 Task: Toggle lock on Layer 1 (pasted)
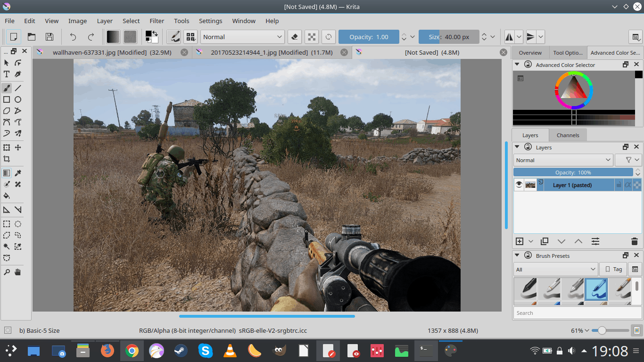(x=619, y=185)
